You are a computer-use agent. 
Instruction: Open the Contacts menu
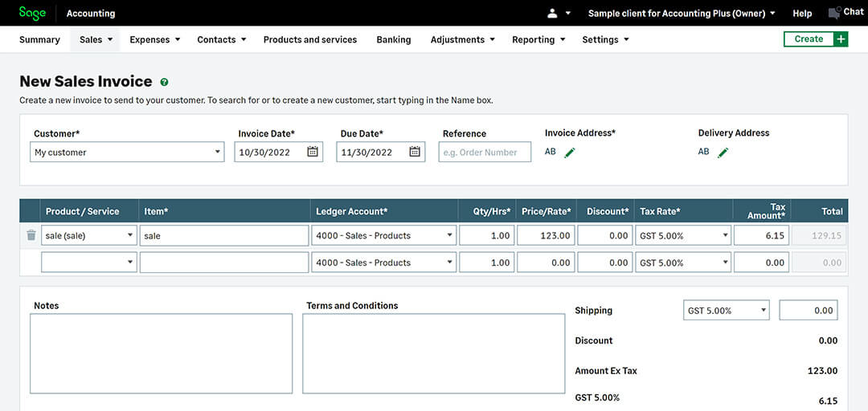pos(222,40)
